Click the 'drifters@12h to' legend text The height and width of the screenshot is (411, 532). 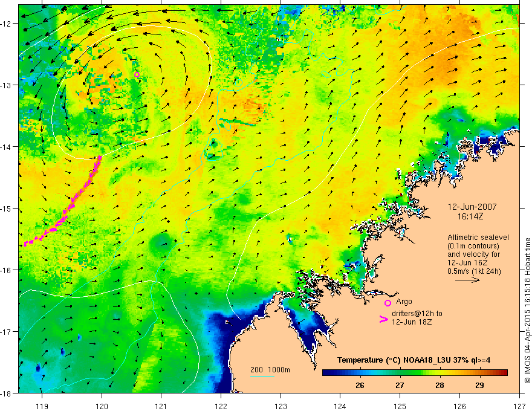point(417,314)
